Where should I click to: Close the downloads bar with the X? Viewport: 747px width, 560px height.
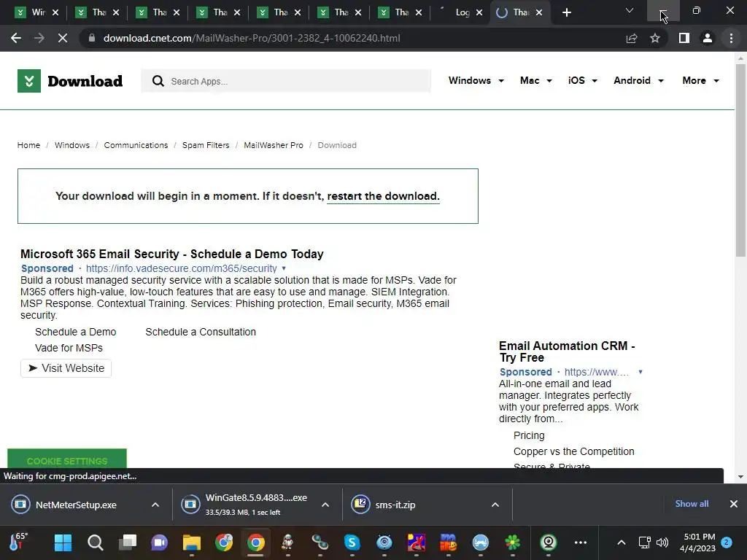(x=734, y=504)
